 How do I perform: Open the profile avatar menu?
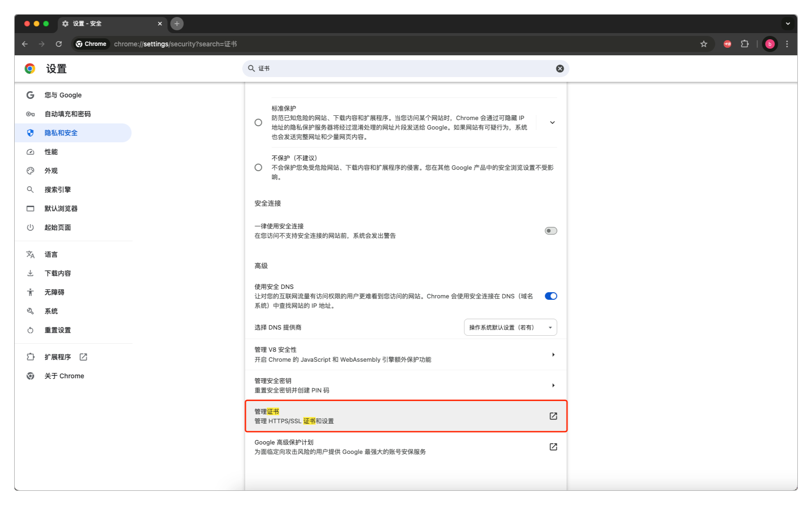(770, 44)
